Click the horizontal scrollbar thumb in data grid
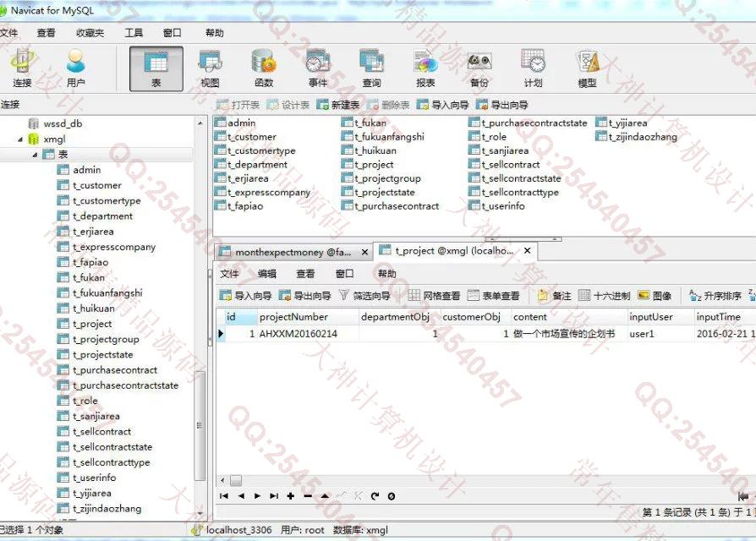This screenshot has width=756, height=541. [236, 480]
